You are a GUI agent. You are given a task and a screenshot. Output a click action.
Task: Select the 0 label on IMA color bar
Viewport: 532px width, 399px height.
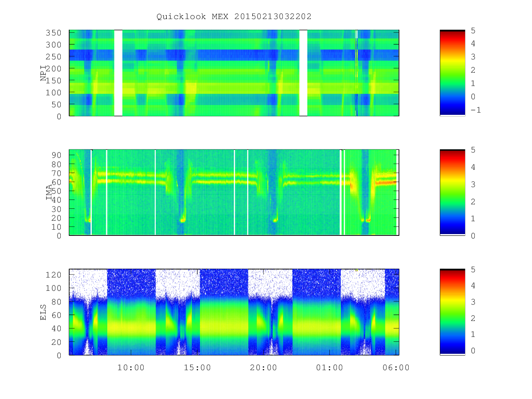click(x=473, y=235)
